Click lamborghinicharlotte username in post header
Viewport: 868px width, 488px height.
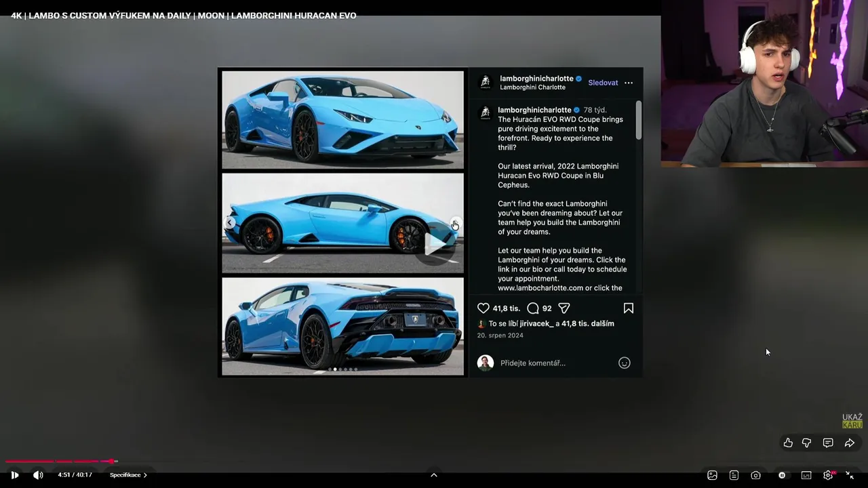tap(536, 79)
